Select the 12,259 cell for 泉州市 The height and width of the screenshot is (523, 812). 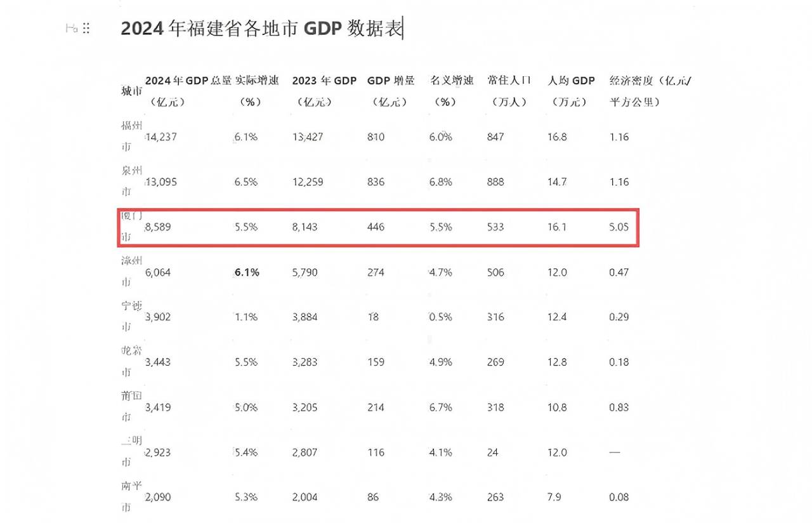coord(308,182)
